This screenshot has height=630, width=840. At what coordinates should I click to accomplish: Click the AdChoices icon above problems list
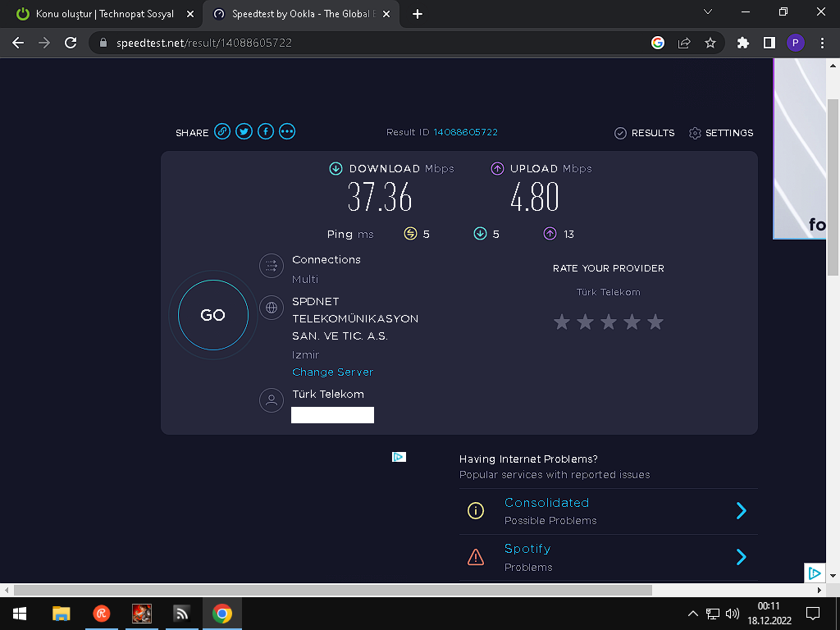coord(399,457)
